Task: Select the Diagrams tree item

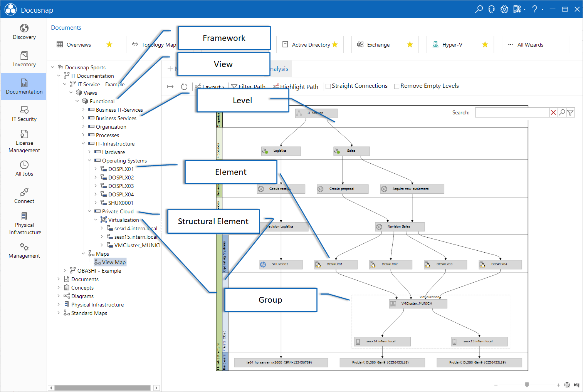Action: [82, 296]
